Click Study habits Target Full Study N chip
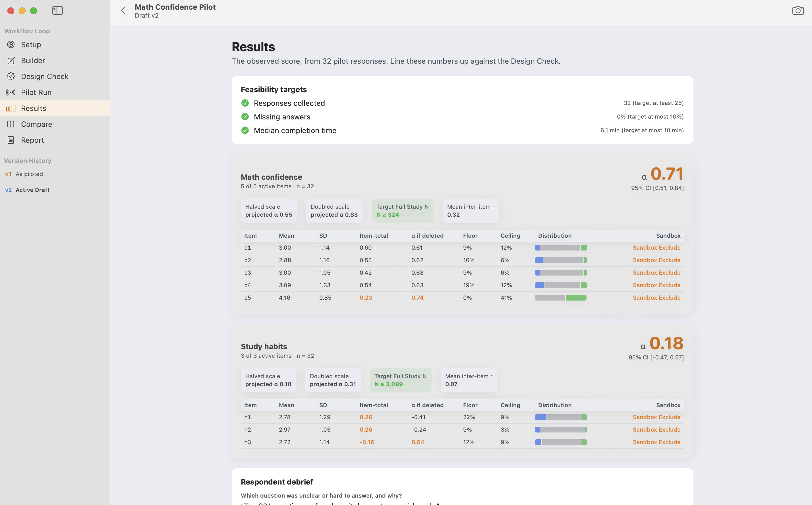The image size is (812, 505). (x=400, y=380)
